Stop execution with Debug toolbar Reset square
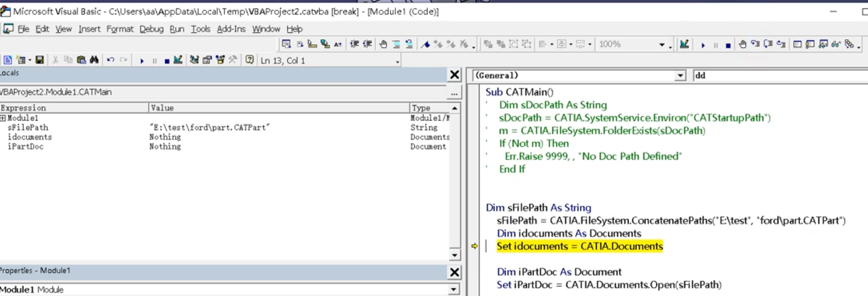The height and width of the screenshot is (296, 868). coord(728,45)
